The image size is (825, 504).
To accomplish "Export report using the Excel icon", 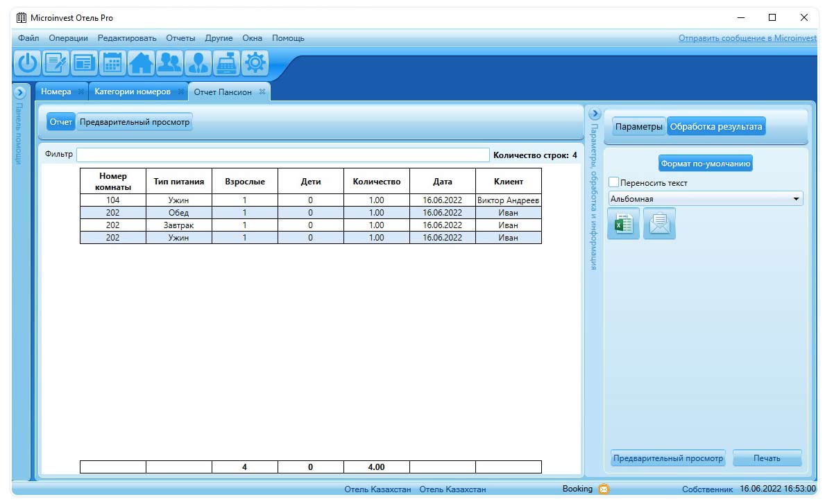I will (x=623, y=225).
